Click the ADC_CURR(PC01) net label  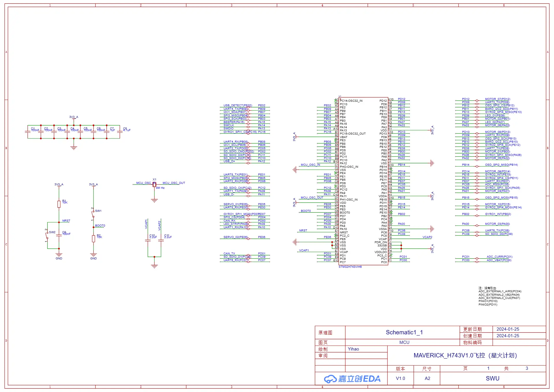[499, 257]
